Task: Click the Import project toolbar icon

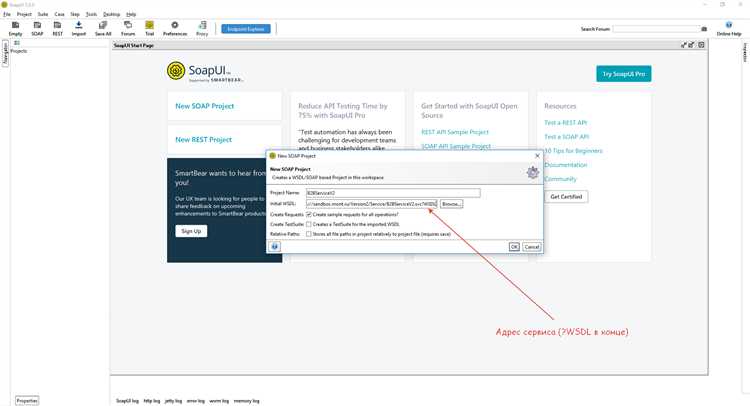Action: click(79, 28)
